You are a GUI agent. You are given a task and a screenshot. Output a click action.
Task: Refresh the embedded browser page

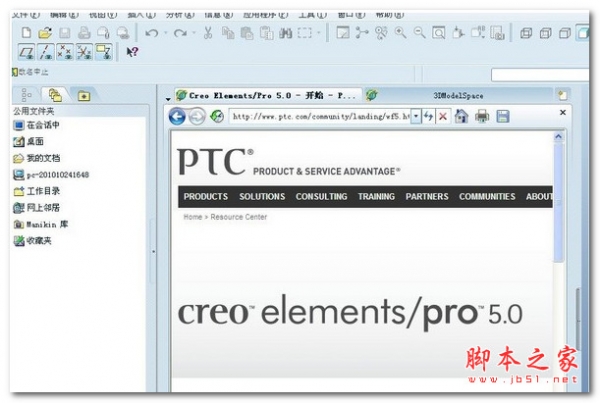(217, 116)
